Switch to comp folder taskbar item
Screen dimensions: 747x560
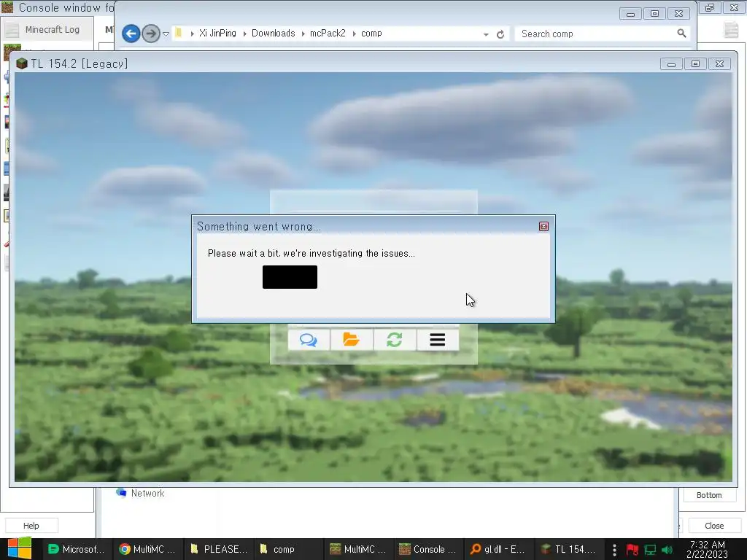tap(288, 549)
